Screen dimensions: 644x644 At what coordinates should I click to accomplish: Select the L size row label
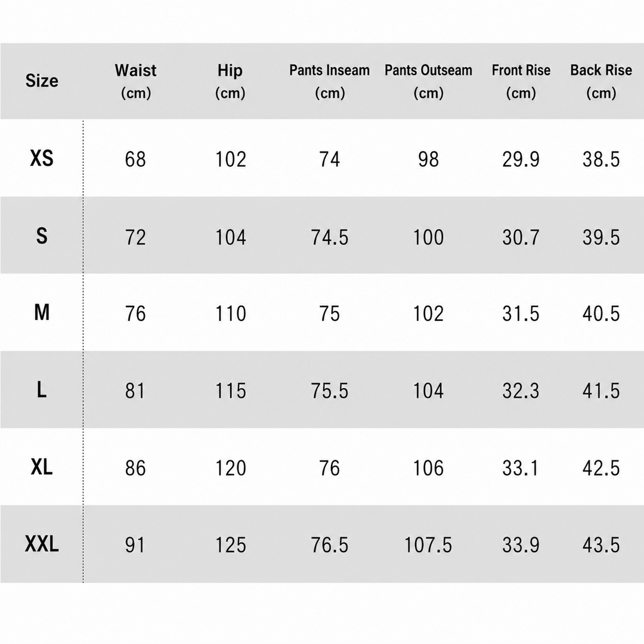[x=42, y=390]
